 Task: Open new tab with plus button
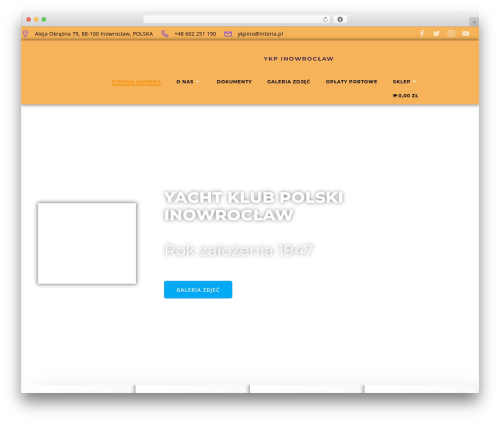click(474, 22)
